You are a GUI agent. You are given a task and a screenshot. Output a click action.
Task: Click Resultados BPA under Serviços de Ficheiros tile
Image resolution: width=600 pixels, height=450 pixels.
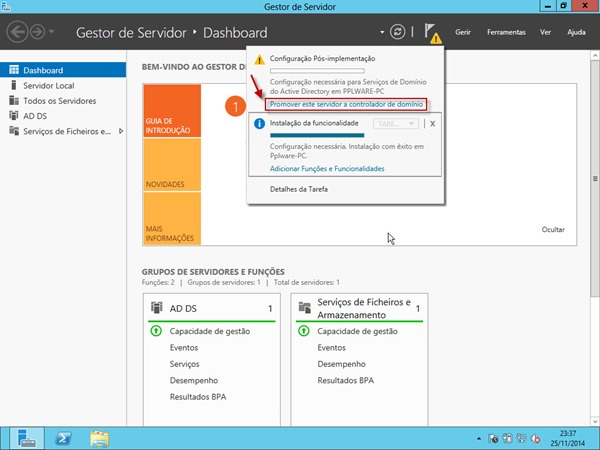346,380
